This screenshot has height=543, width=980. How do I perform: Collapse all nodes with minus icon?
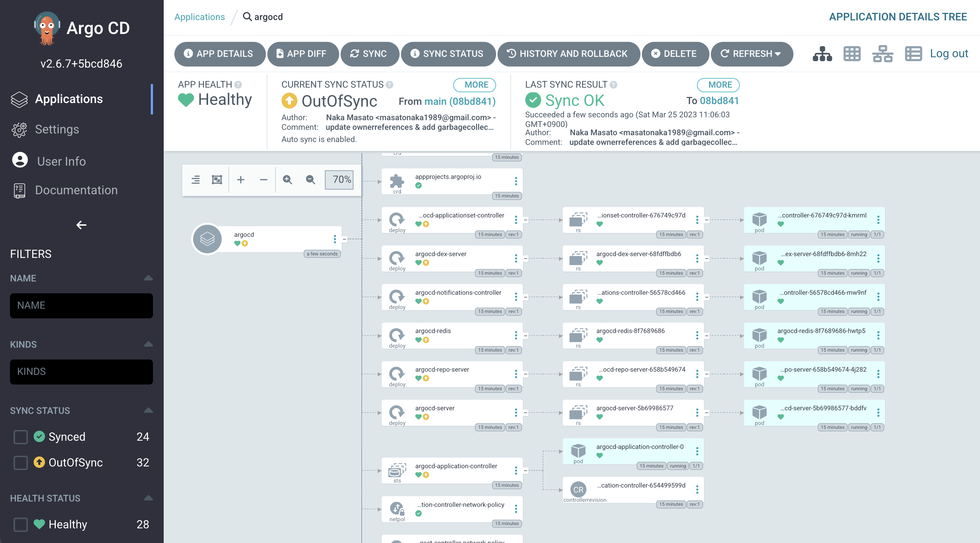[264, 180]
